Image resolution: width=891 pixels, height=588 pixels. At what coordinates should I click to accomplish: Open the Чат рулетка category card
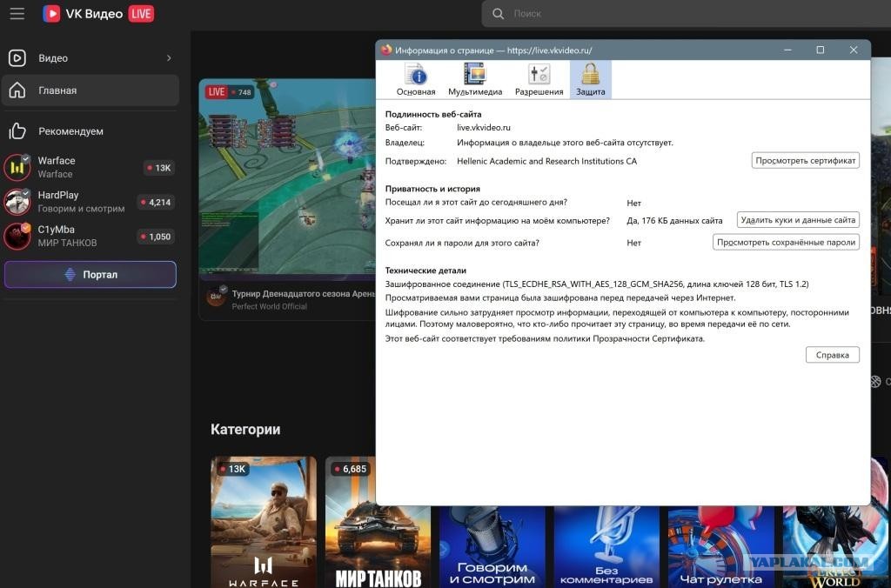point(720,546)
